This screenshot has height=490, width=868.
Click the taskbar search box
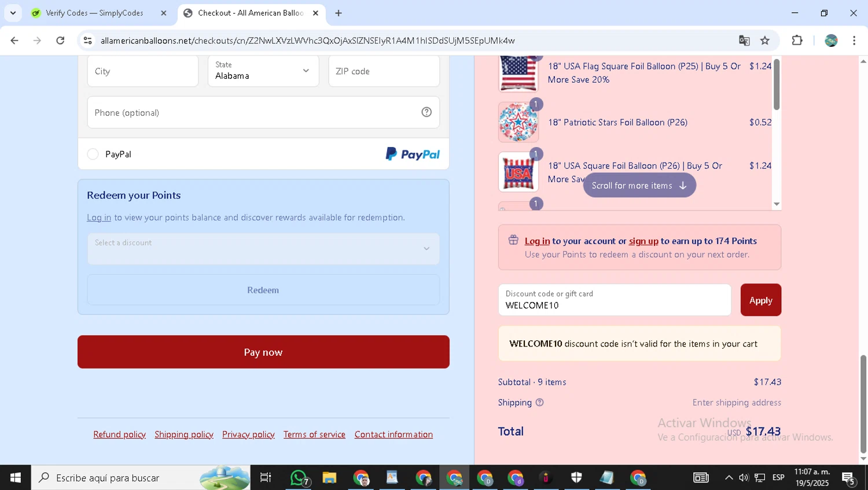141,478
